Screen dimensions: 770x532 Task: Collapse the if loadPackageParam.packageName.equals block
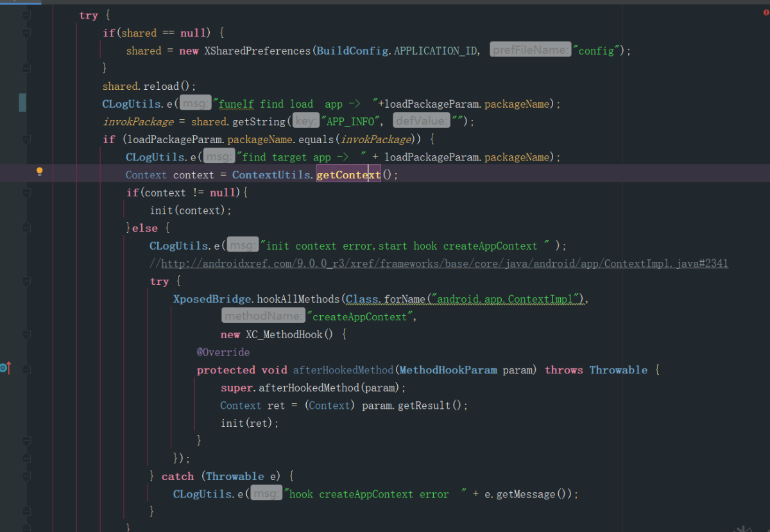coord(26,139)
